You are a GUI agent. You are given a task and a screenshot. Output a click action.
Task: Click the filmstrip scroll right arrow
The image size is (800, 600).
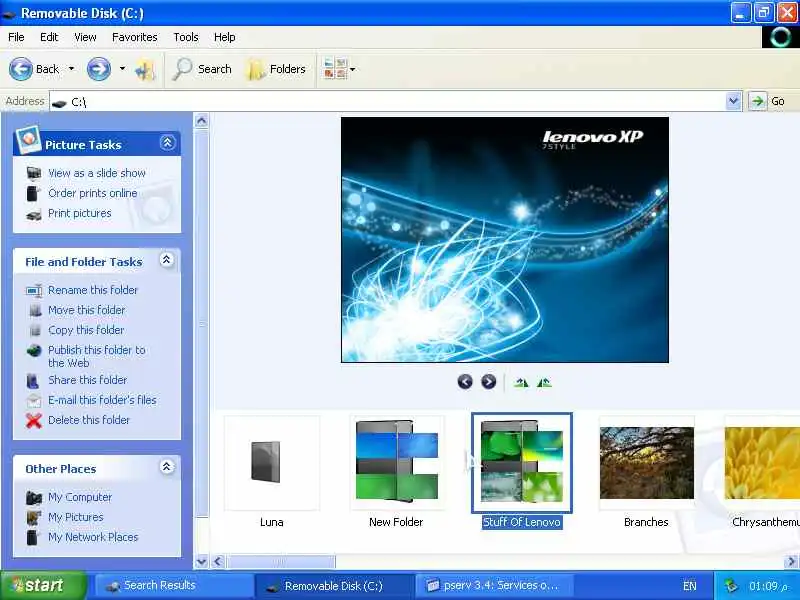791,561
